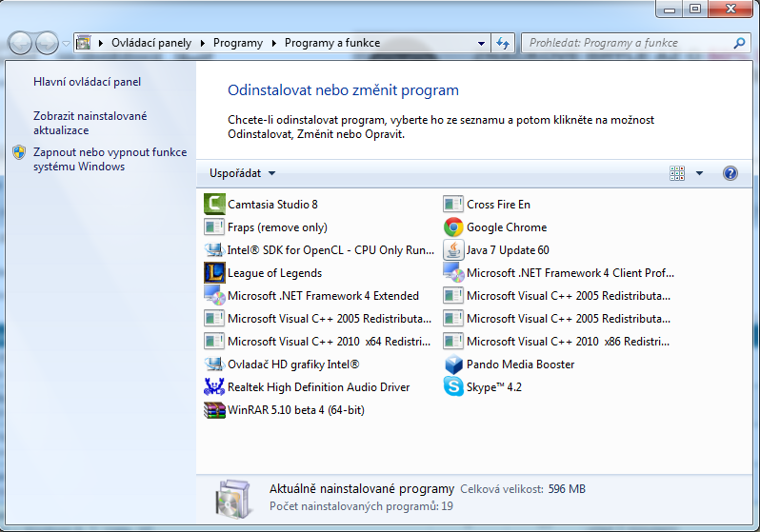
Task: Click the Programy breadcrumb
Action: point(238,43)
